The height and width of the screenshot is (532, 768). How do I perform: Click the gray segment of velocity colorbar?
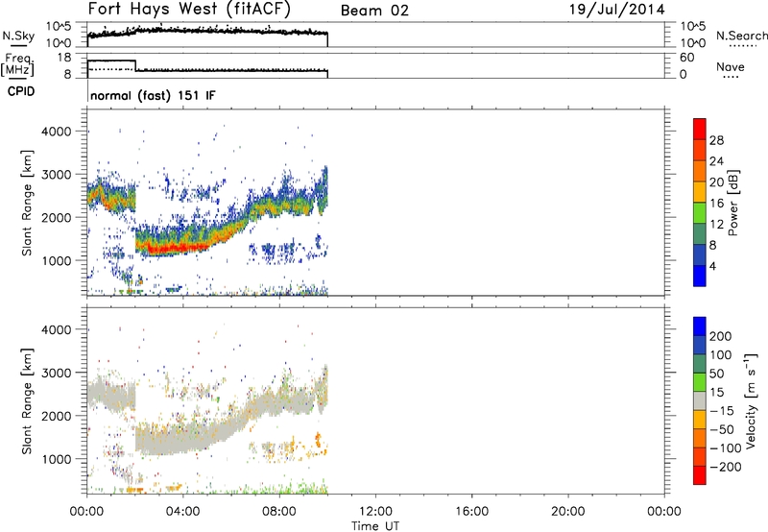pyautogui.click(x=700, y=400)
